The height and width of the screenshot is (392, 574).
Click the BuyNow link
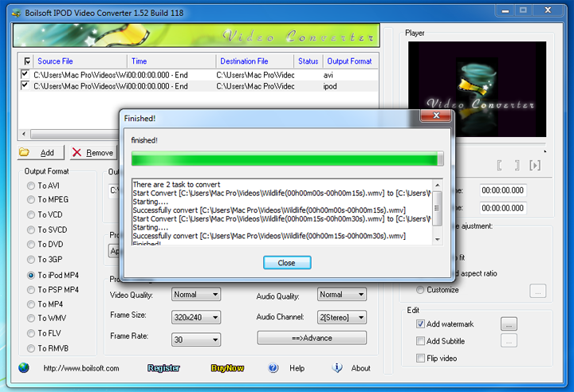click(227, 368)
